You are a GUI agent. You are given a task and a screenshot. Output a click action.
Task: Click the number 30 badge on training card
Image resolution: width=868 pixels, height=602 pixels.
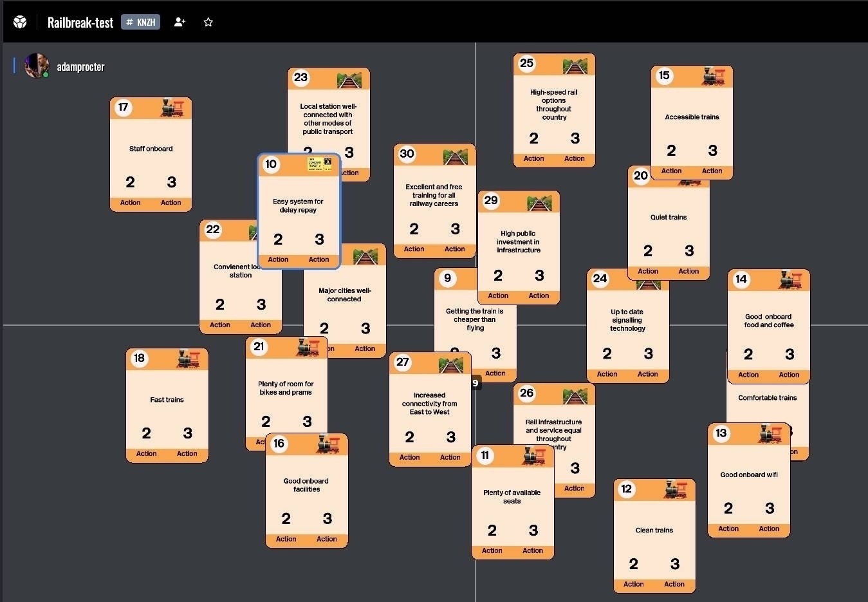coord(407,154)
